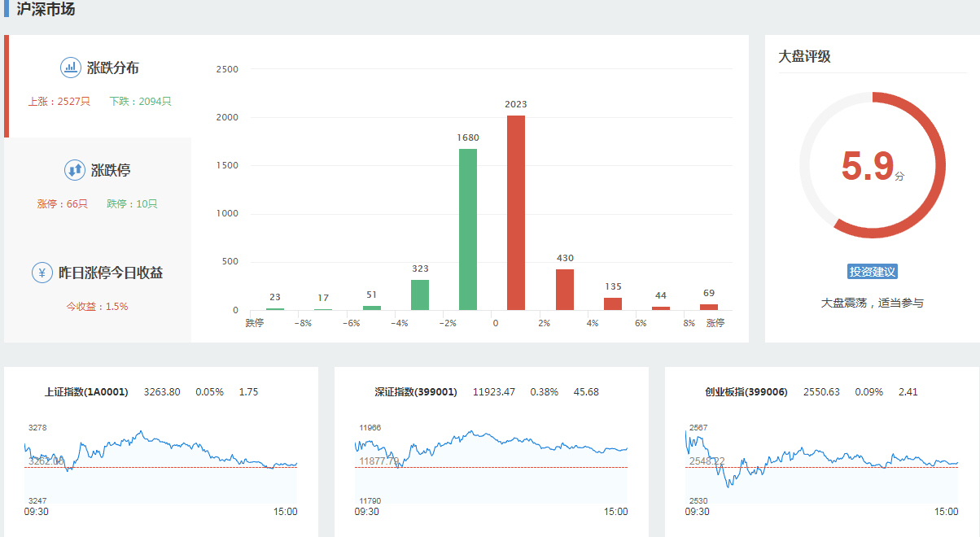Open the 创业板指(399006) title link
The width and height of the screenshot is (980, 537).
[746, 392]
